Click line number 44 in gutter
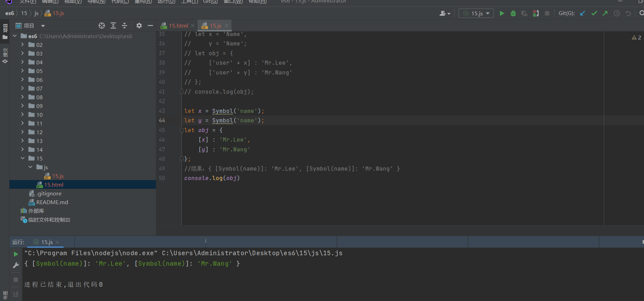Screen dimensions: 644x301 162,120
